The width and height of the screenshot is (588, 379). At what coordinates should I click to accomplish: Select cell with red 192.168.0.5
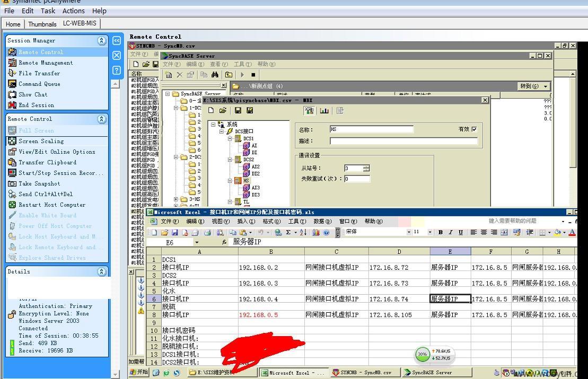pos(271,314)
